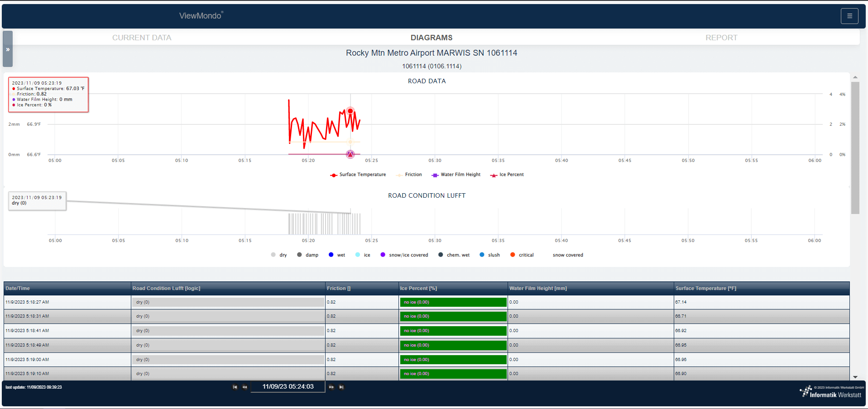Switch to the CURRENT DATA tab
The height and width of the screenshot is (409, 868).
coord(142,38)
